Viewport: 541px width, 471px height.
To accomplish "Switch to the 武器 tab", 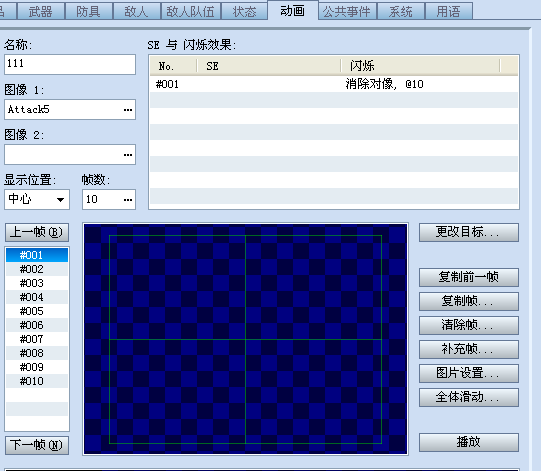I will pyautogui.click(x=41, y=11).
